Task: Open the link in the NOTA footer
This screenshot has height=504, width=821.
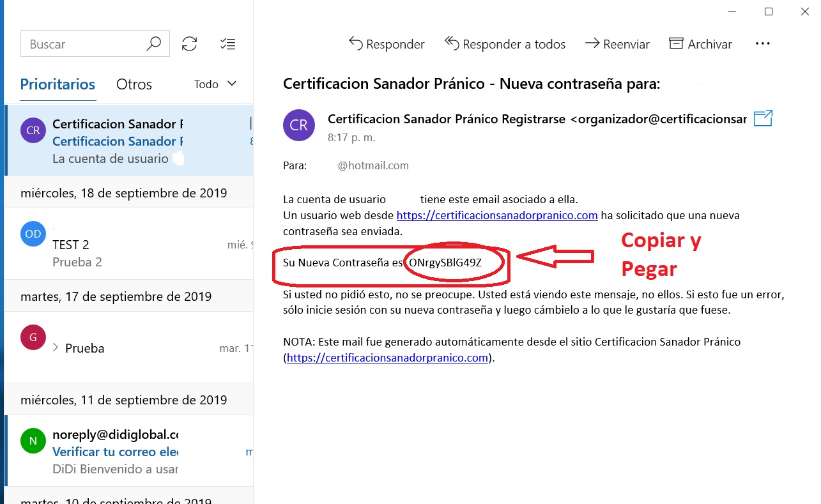Action: (387, 358)
